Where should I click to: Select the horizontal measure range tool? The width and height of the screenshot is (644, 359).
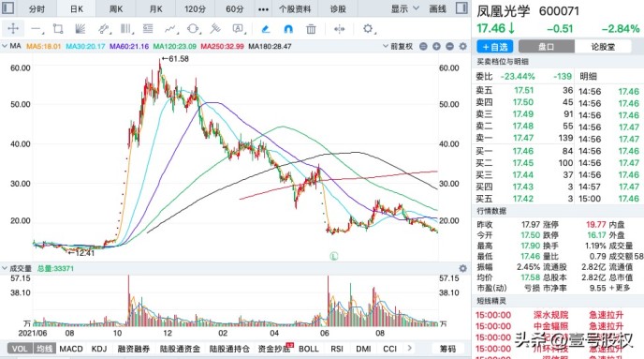pyautogui.click(x=339, y=29)
